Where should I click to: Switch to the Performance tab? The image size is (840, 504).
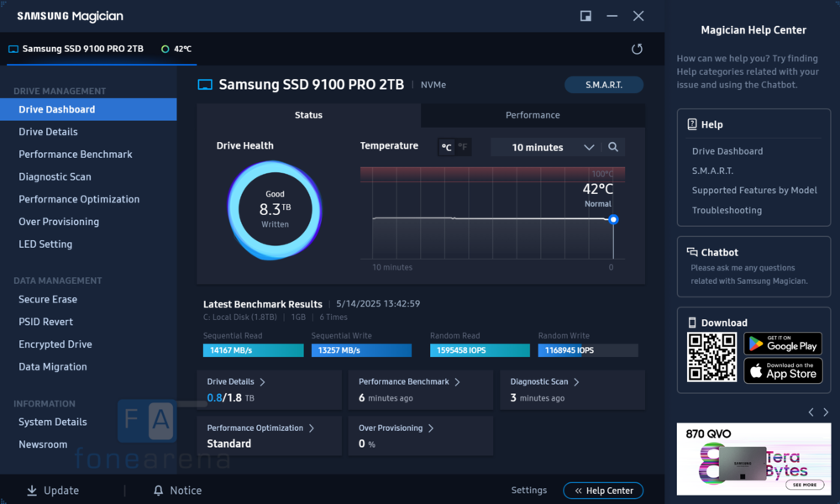(533, 115)
